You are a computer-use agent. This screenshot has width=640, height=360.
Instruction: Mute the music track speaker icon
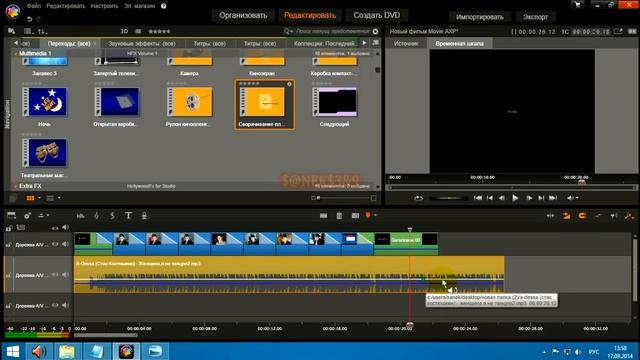65,275
